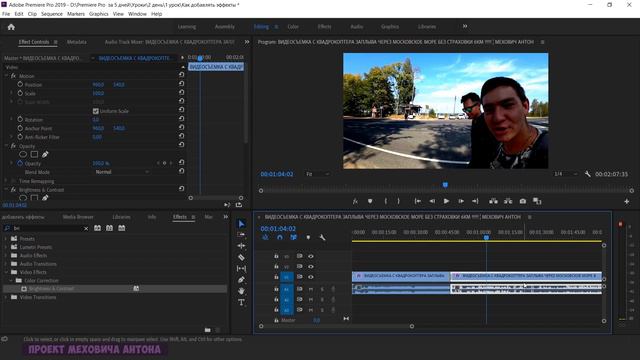The image size is (640, 360).
Task: Select the Ripple Edit tool
Action: pyautogui.click(x=241, y=246)
